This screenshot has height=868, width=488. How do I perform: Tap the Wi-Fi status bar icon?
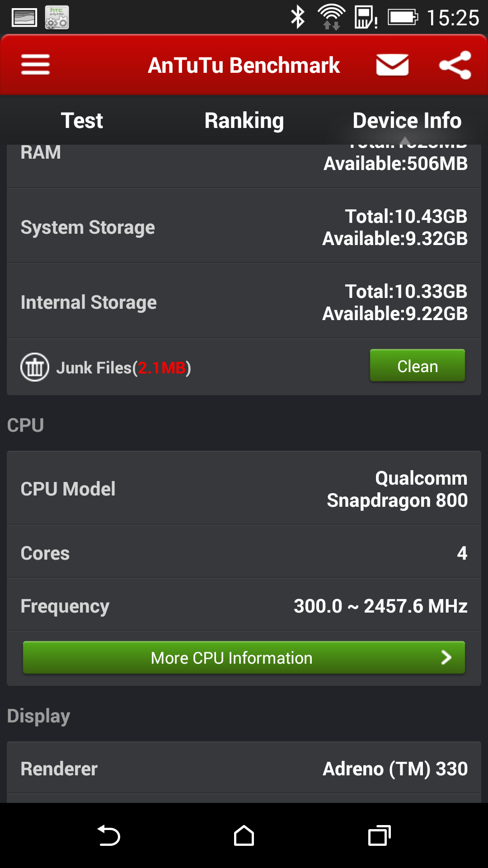(x=332, y=18)
